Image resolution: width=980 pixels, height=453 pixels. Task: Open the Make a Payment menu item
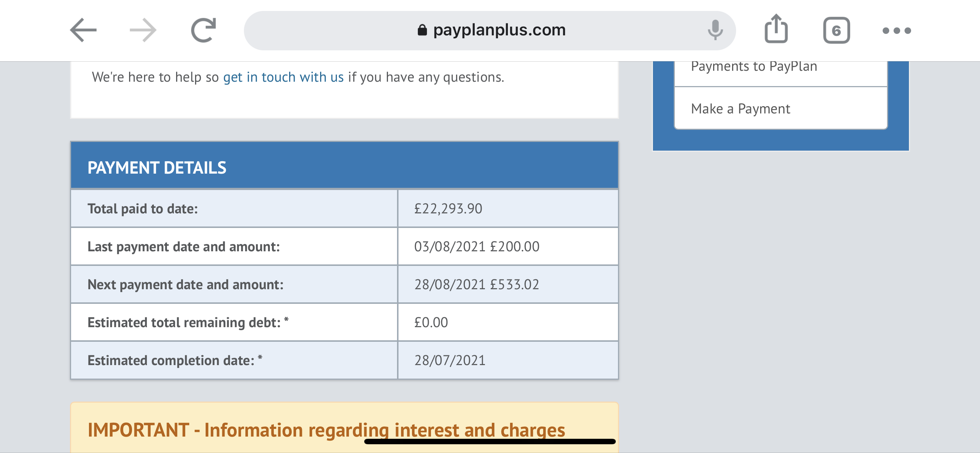coord(781,108)
